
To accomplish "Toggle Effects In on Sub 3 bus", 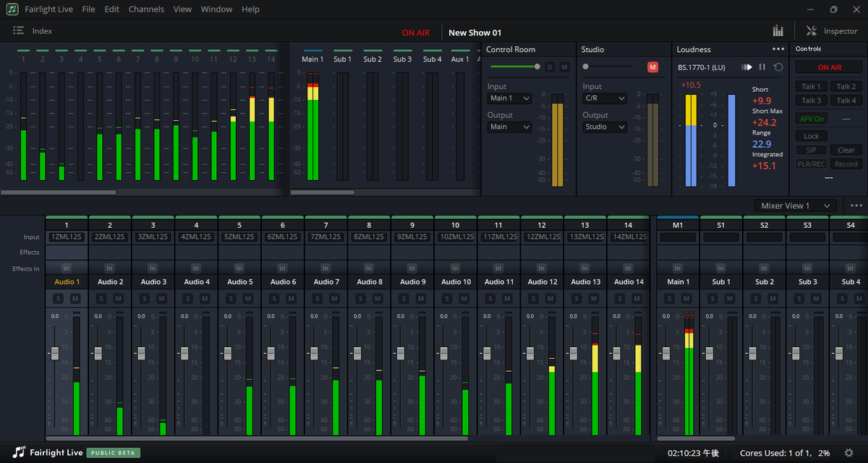I will tap(808, 268).
